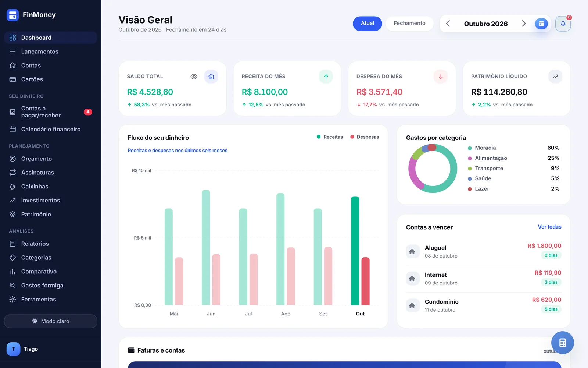Toggle Modo claro theme
The image size is (588, 368).
(x=51, y=321)
